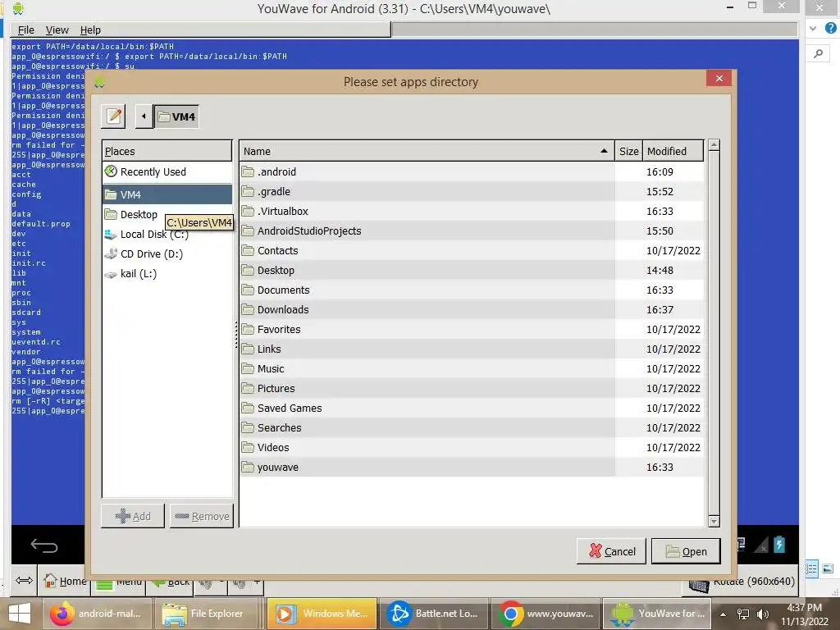Click the blue help question mark icon
This screenshot has height=630, width=840.
(x=830, y=29)
